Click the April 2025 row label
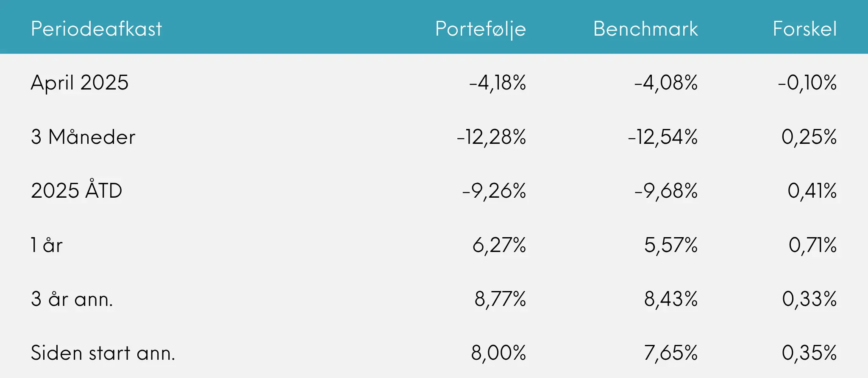Screen dimensions: 868x378 click(79, 83)
